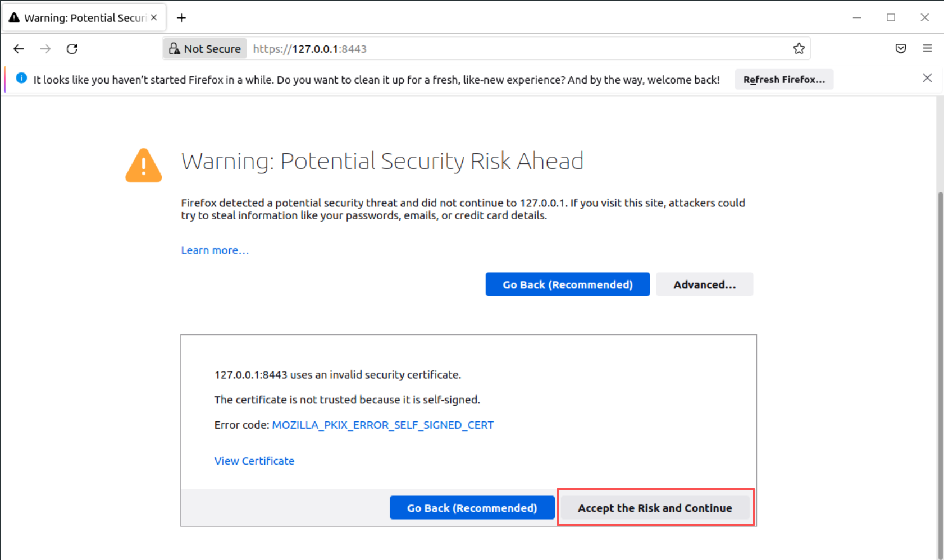944x560 pixels.
Task: Open the Pocket save icon
Action: coord(901,49)
